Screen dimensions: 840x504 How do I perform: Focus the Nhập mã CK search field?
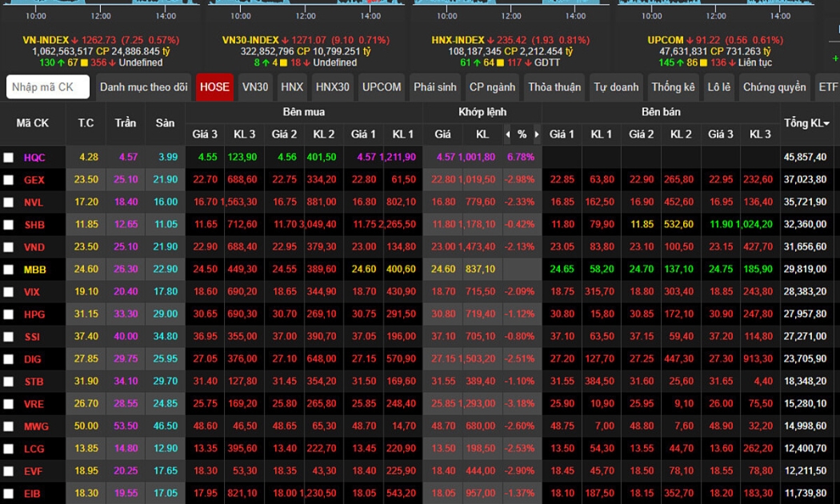(x=48, y=87)
